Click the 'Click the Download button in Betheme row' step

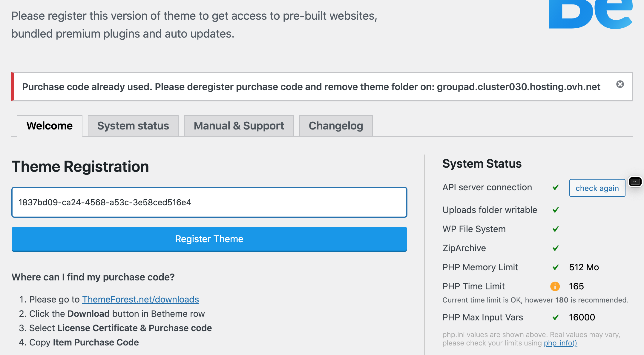117,314
